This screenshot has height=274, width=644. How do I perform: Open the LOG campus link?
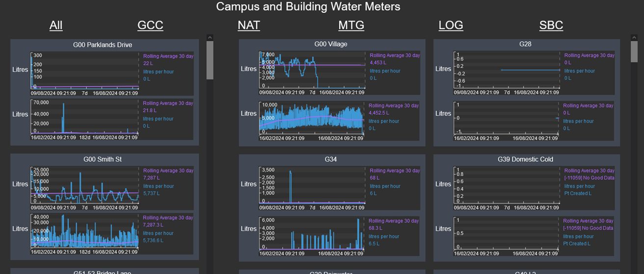pos(451,25)
